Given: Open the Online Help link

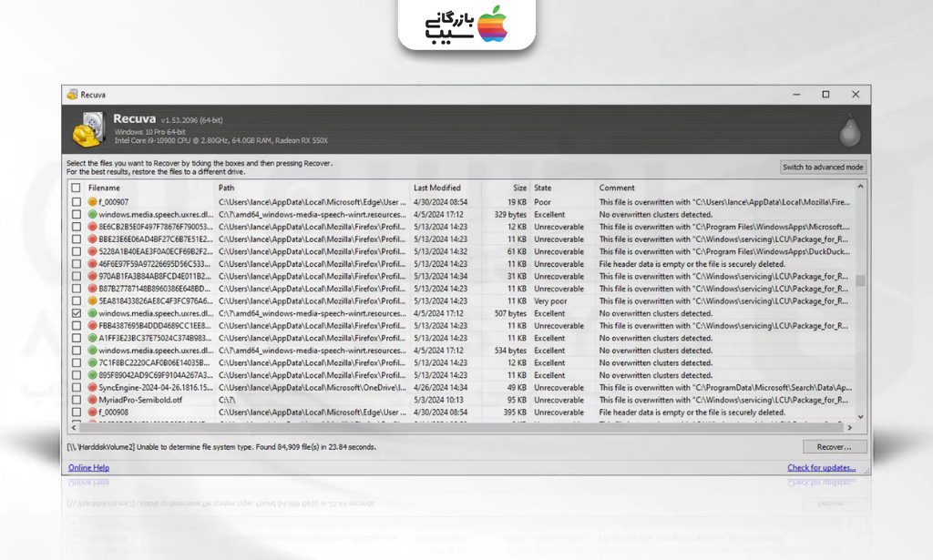Looking at the screenshot, I should (x=88, y=468).
